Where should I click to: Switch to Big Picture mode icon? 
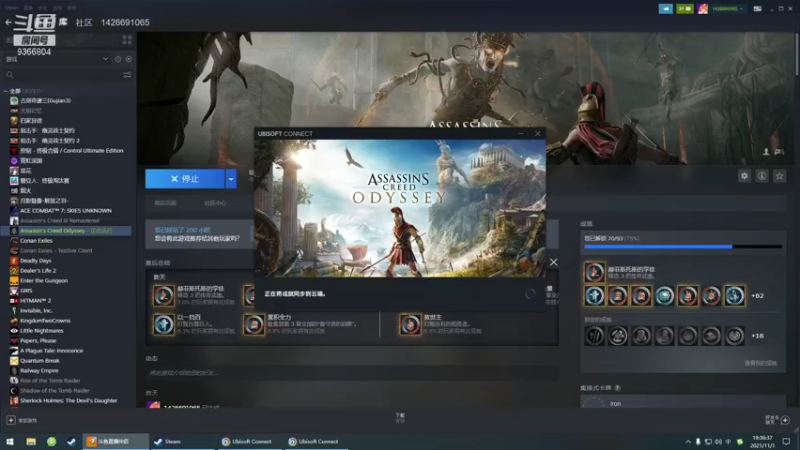tap(757, 9)
